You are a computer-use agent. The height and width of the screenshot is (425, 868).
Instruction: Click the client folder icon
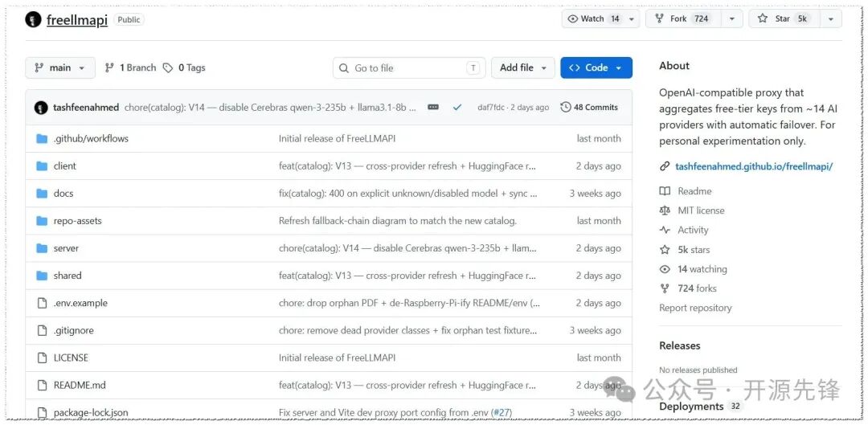click(x=42, y=166)
